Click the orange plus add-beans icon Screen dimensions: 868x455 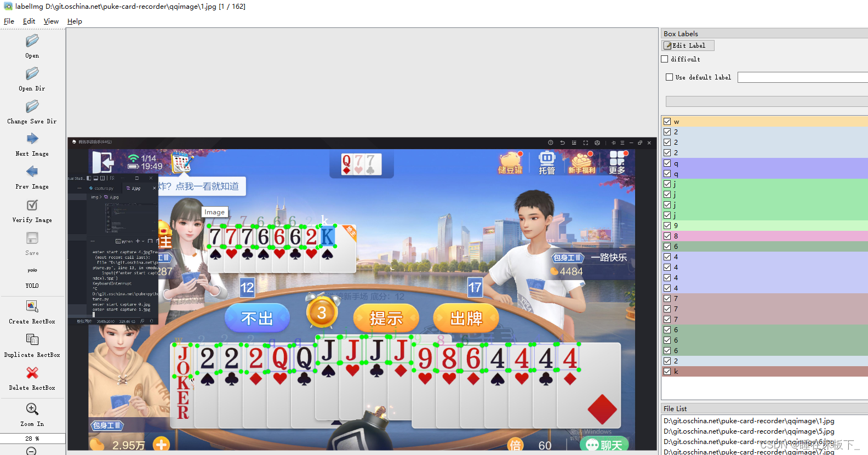click(161, 445)
